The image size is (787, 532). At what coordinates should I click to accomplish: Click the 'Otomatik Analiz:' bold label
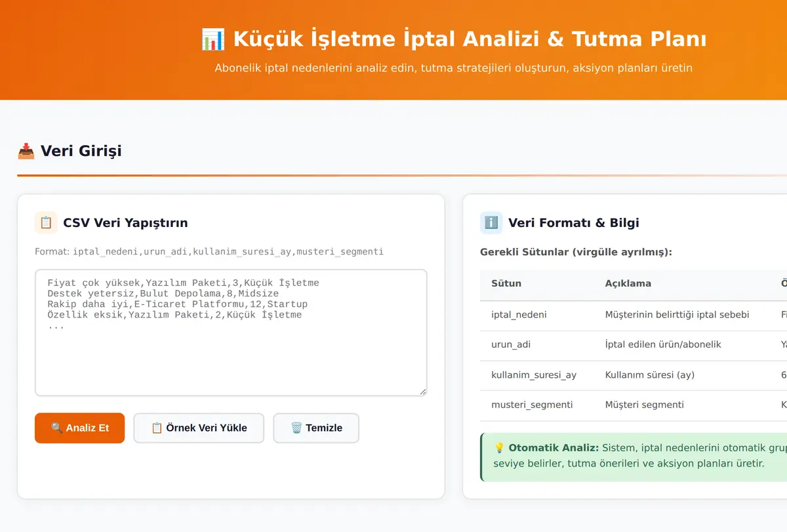coord(554,447)
